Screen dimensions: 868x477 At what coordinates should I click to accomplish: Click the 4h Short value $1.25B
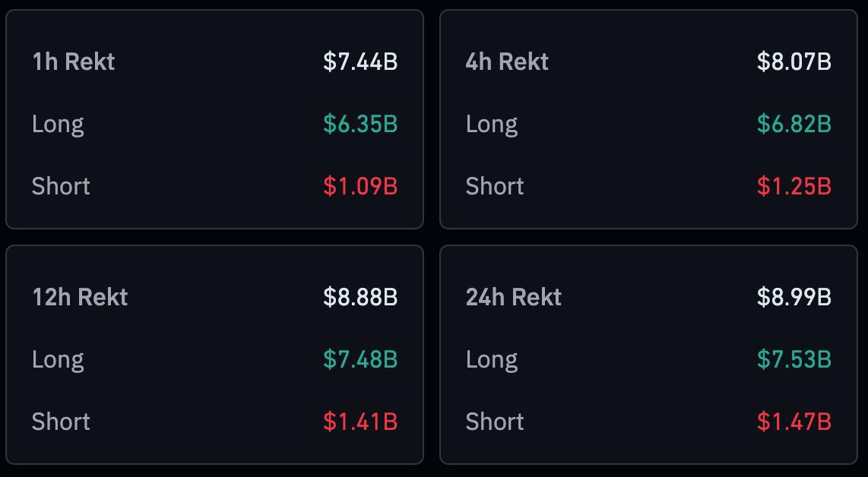[x=794, y=186]
